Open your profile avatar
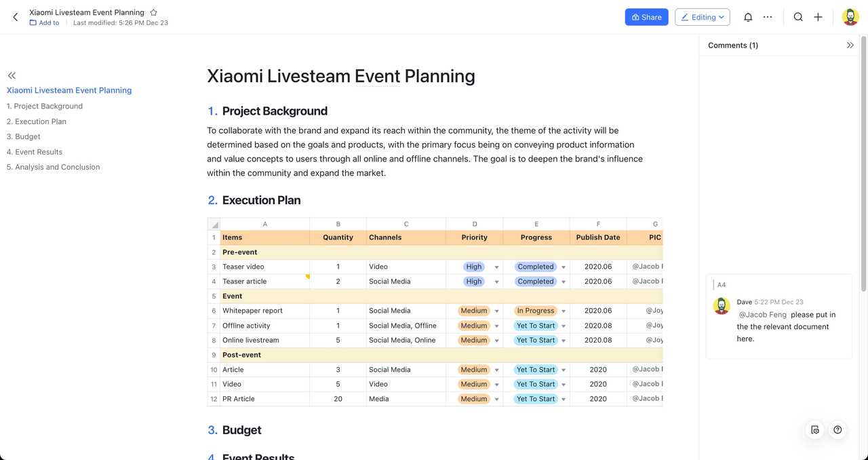868x460 pixels. coord(850,17)
